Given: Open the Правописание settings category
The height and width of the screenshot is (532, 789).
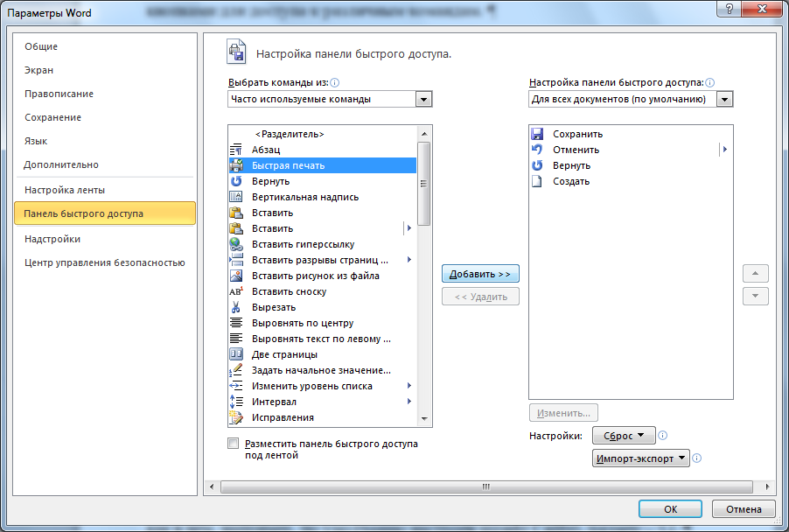Looking at the screenshot, I should point(59,94).
